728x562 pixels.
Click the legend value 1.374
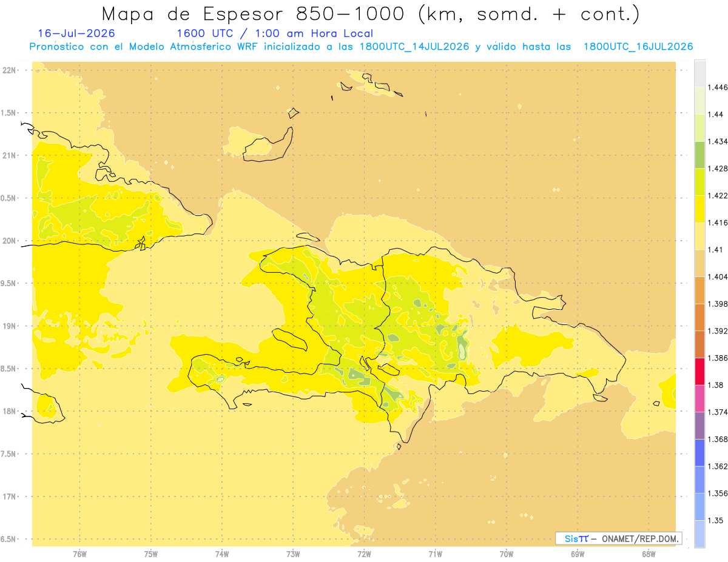[x=718, y=412]
